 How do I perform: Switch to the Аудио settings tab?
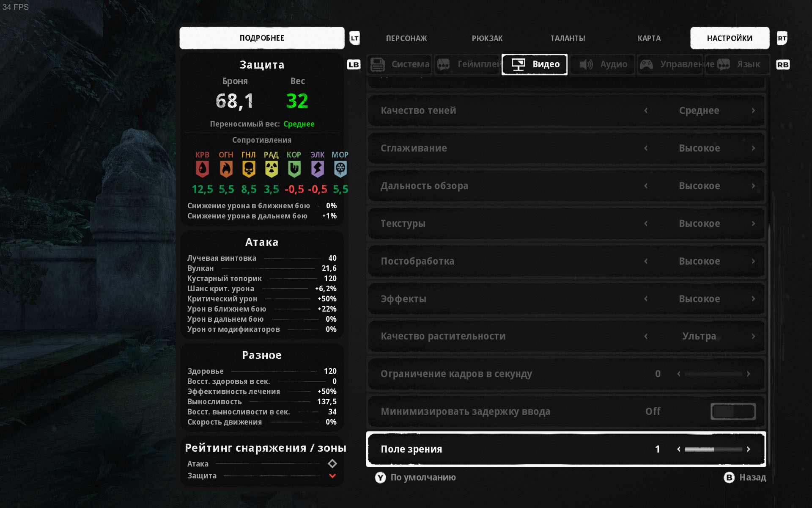pyautogui.click(x=603, y=64)
